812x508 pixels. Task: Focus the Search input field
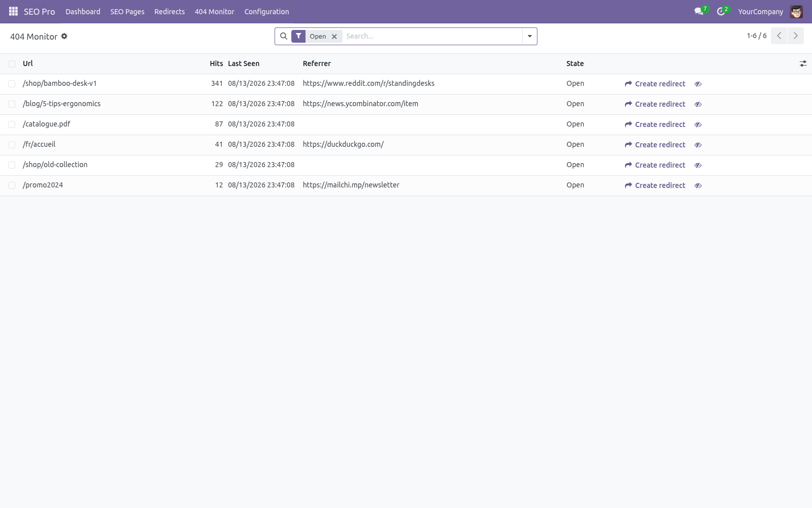432,36
